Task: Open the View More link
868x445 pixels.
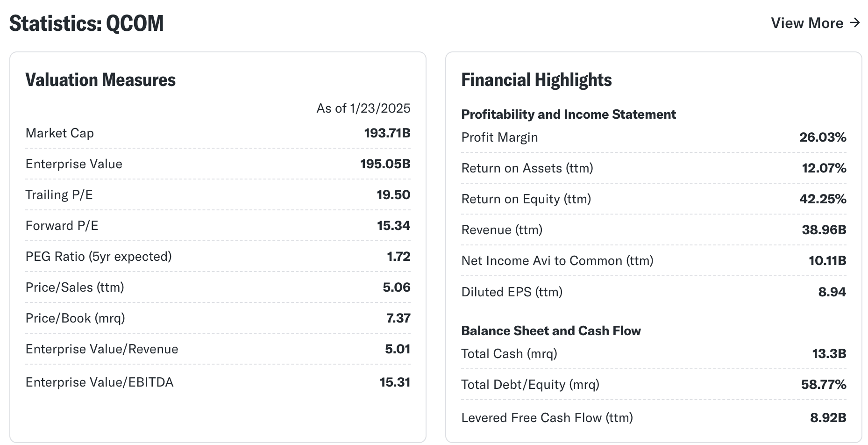Action: coord(815,23)
